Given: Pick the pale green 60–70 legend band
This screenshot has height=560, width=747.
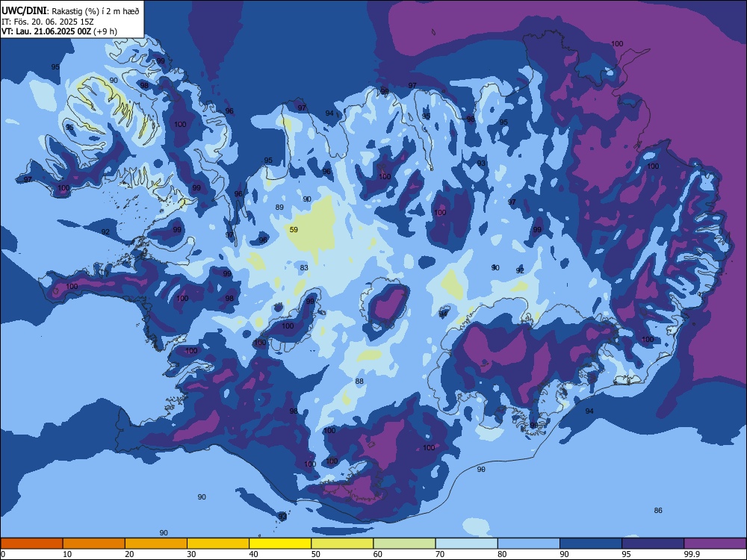Looking at the screenshot, I should (404, 544).
